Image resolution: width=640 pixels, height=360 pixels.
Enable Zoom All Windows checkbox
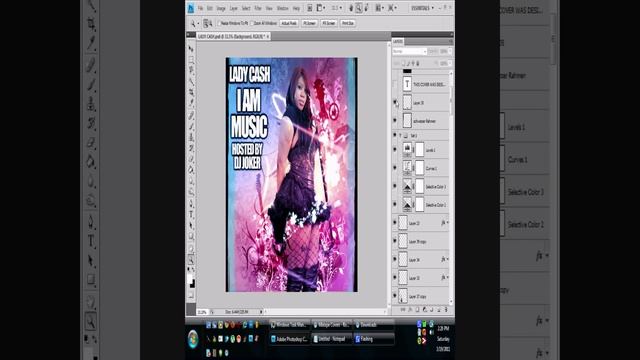pos(252,23)
